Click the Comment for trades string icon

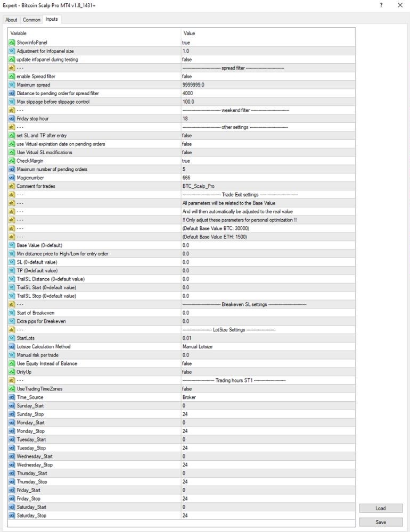pyautogui.click(x=12, y=186)
